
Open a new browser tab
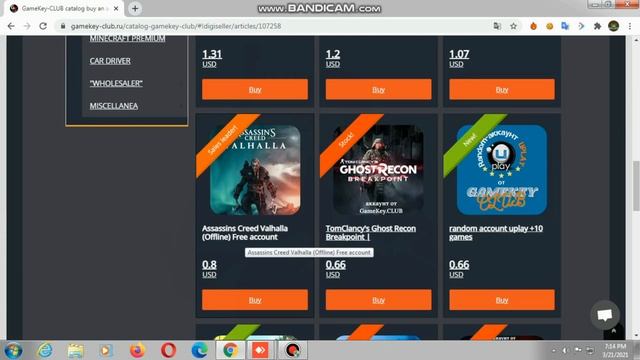pyautogui.click(x=135, y=8)
